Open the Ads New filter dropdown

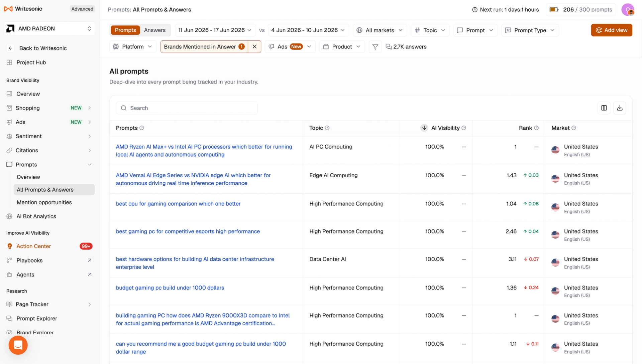tap(290, 47)
